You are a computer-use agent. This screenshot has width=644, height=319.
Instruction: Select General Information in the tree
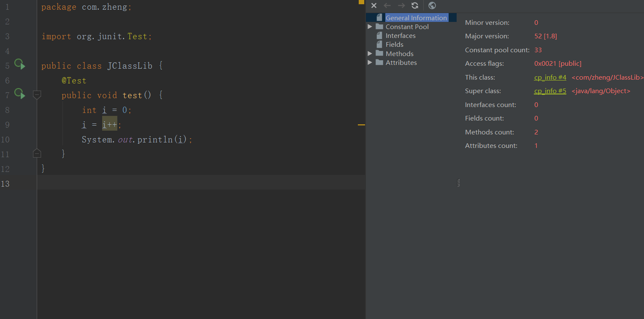click(x=416, y=18)
